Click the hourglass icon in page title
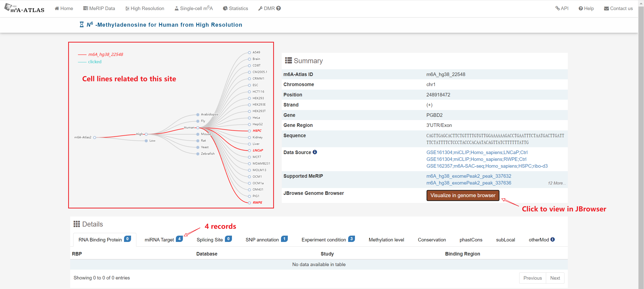 (82, 24)
